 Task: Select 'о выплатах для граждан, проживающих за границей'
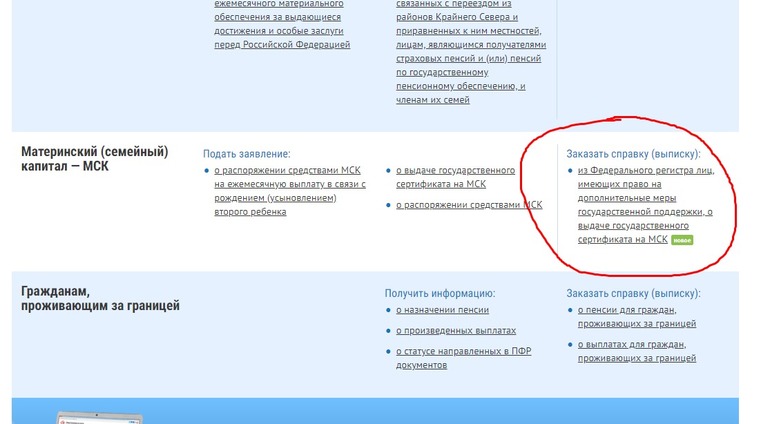pyautogui.click(x=637, y=351)
